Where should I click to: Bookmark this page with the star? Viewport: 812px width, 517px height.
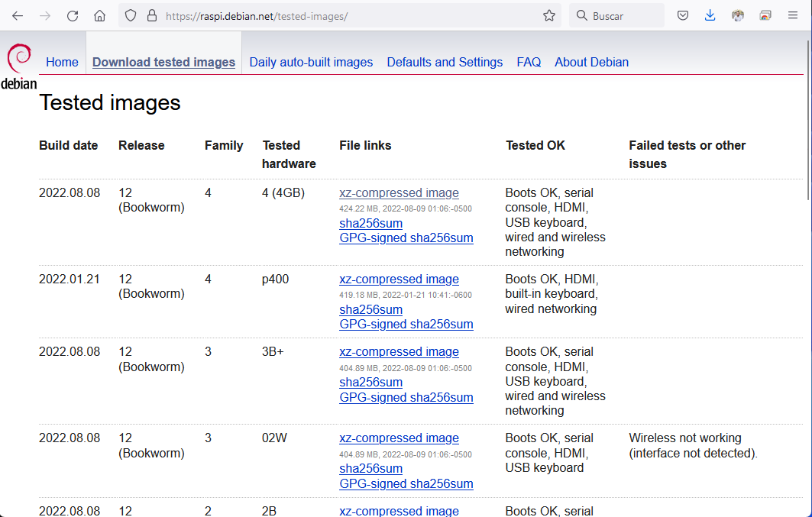click(548, 15)
